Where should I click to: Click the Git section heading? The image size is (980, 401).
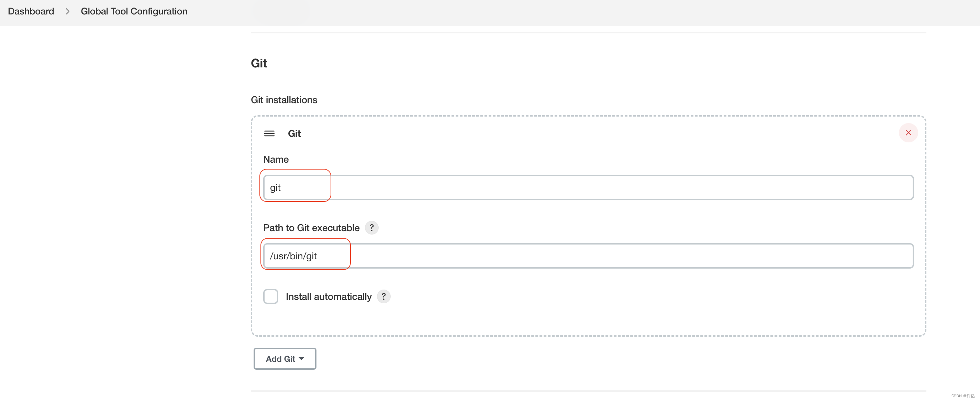[x=259, y=63]
